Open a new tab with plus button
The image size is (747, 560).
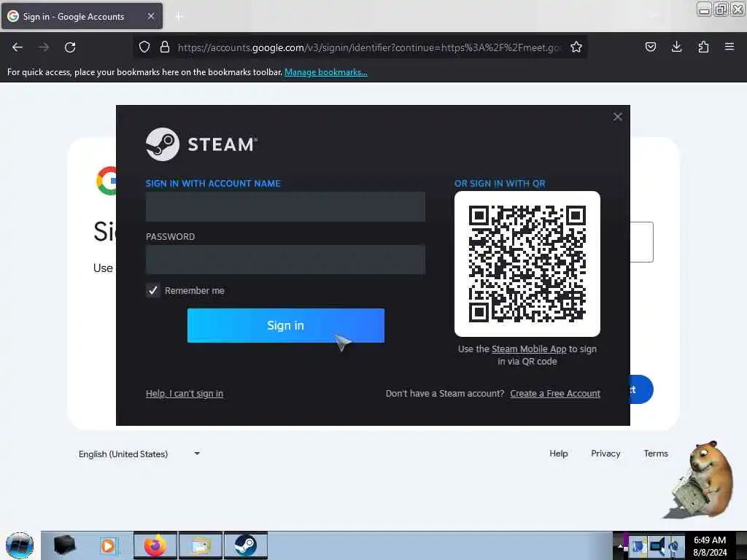179,17
